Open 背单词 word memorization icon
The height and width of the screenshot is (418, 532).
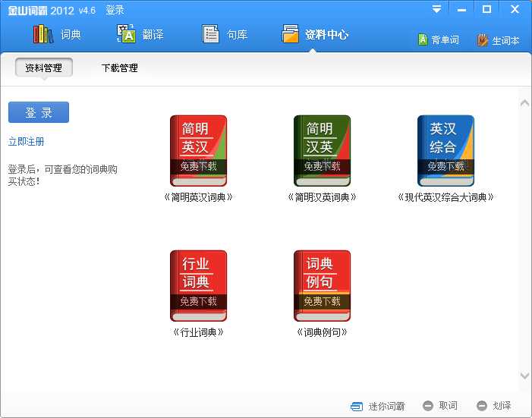pyautogui.click(x=423, y=39)
